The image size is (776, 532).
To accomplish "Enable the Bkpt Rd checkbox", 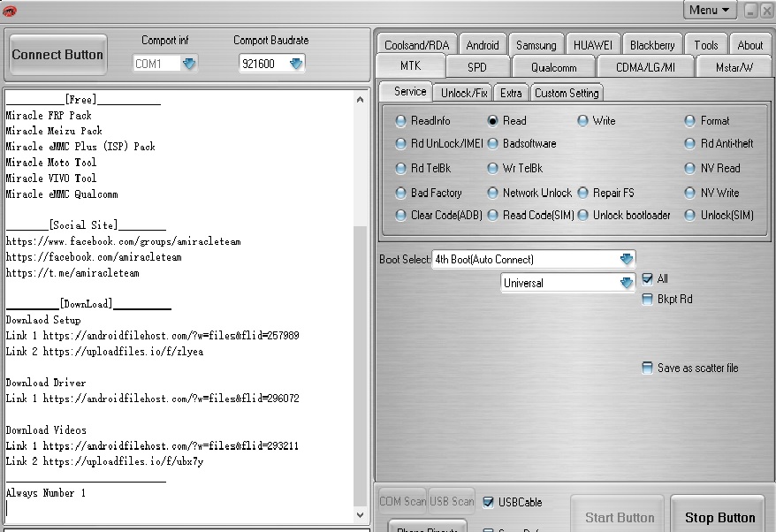I will point(648,300).
